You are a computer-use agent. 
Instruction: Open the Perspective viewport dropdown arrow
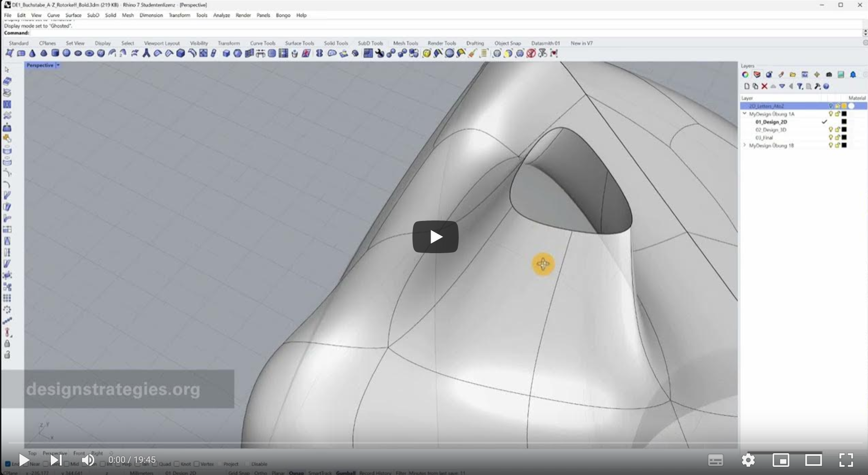click(58, 65)
